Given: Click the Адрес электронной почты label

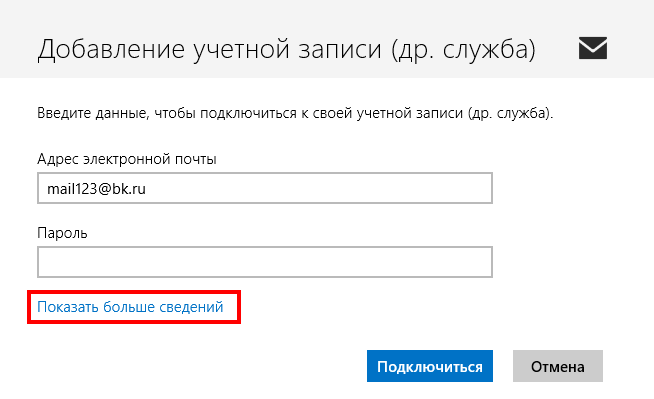Looking at the screenshot, I should tap(127, 159).
